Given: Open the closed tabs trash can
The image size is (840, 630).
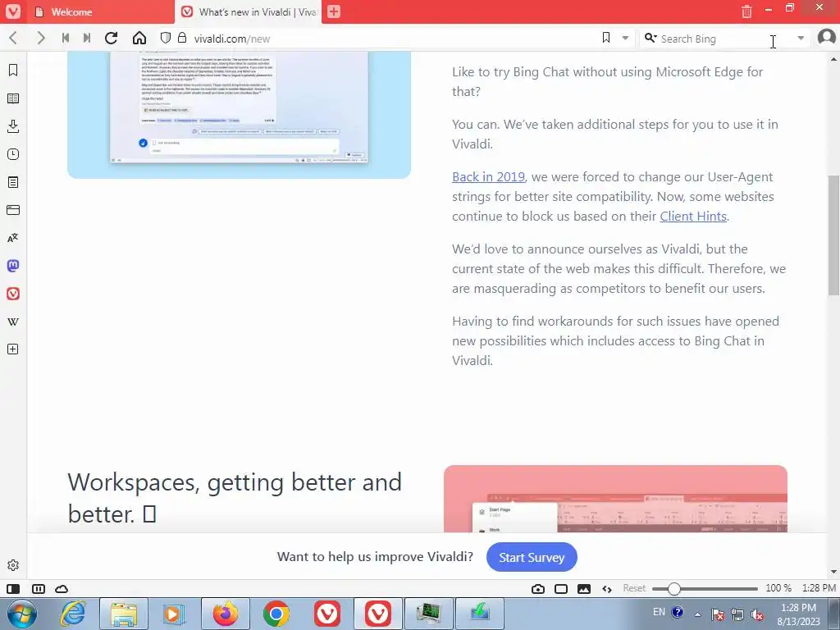Looking at the screenshot, I should point(746,11).
